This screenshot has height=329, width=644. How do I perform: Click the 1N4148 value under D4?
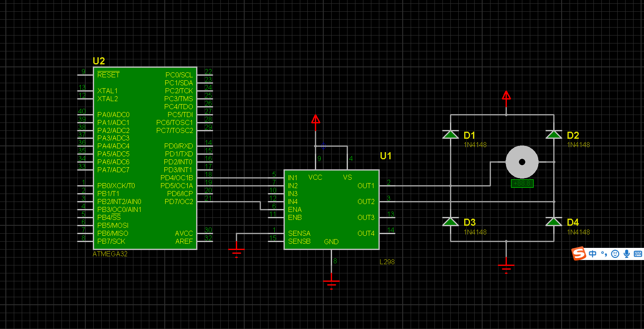point(578,232)
